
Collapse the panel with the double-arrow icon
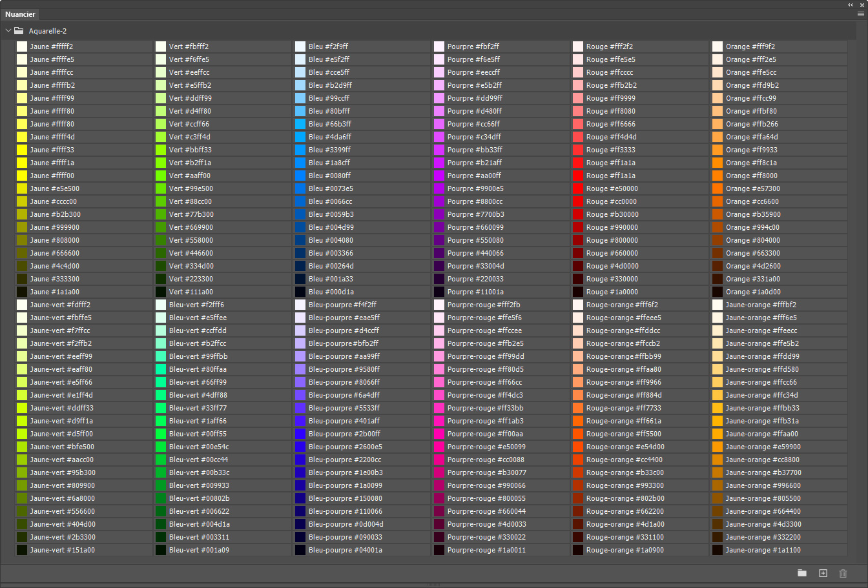pos(851,5)
